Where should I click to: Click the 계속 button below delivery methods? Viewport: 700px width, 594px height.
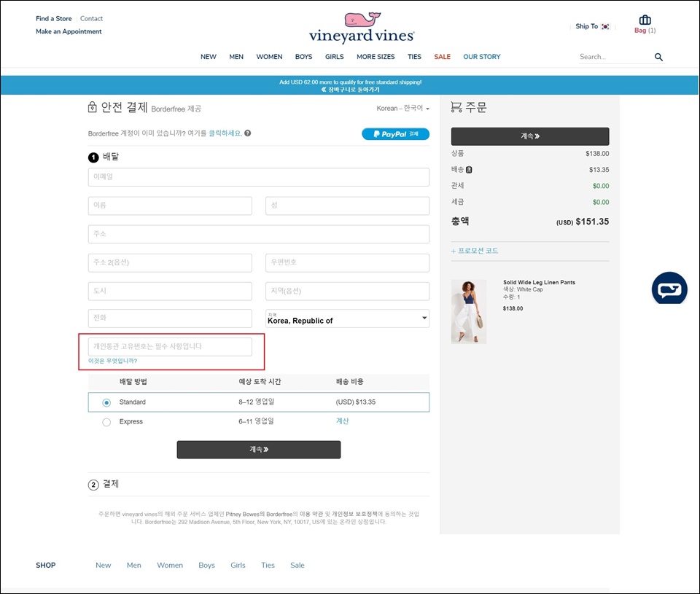258,450
